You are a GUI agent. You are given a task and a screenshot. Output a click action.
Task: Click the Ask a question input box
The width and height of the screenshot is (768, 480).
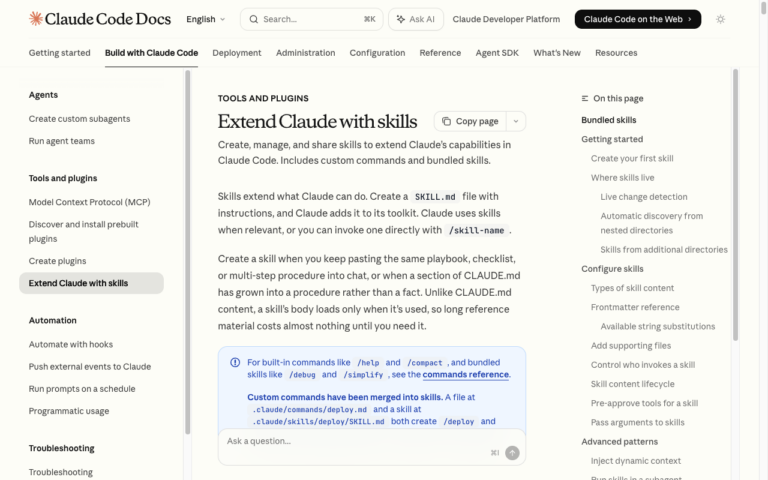click(x=372, y=447)
